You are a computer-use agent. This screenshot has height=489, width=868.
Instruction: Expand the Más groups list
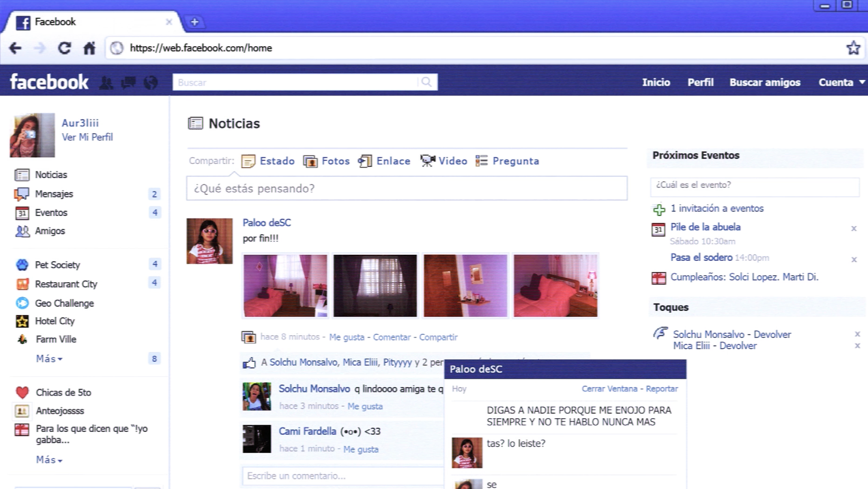pos(49,460)
